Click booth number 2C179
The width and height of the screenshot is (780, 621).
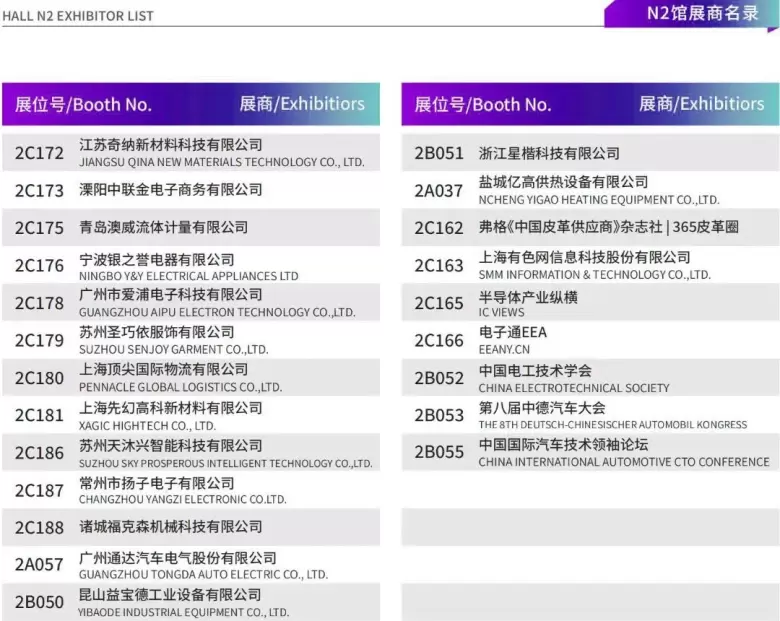(x=39, y=340)
